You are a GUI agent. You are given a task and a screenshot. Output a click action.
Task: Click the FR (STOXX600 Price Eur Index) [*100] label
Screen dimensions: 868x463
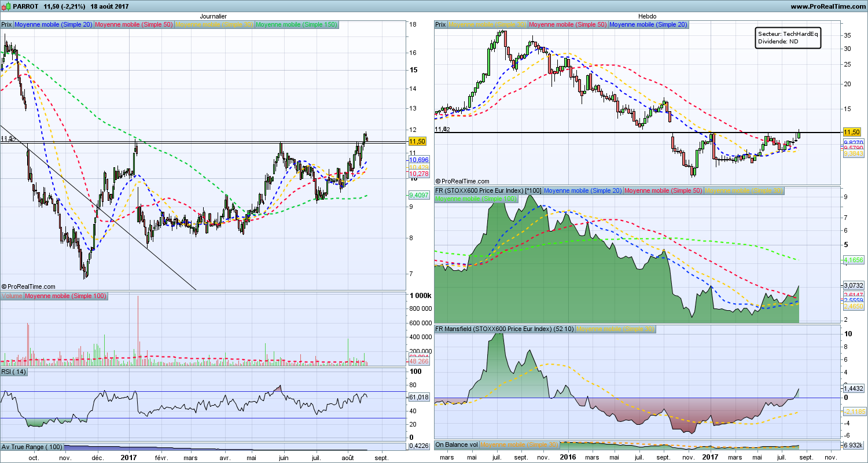click(488, 190)
